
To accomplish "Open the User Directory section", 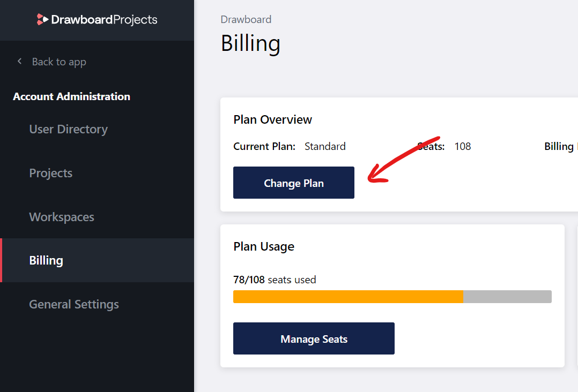I will click(x=68, y=129).
